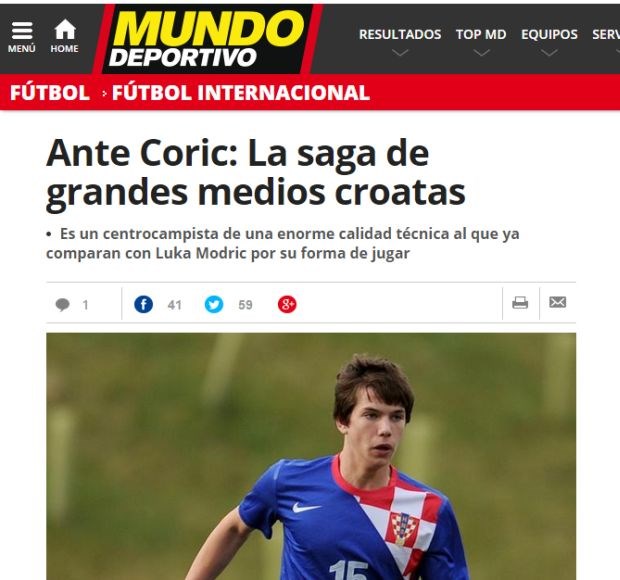The height and width of the screenshot is (580, 620).
Task: Open the EQUIPOS menu item
Action: (549, 34)
